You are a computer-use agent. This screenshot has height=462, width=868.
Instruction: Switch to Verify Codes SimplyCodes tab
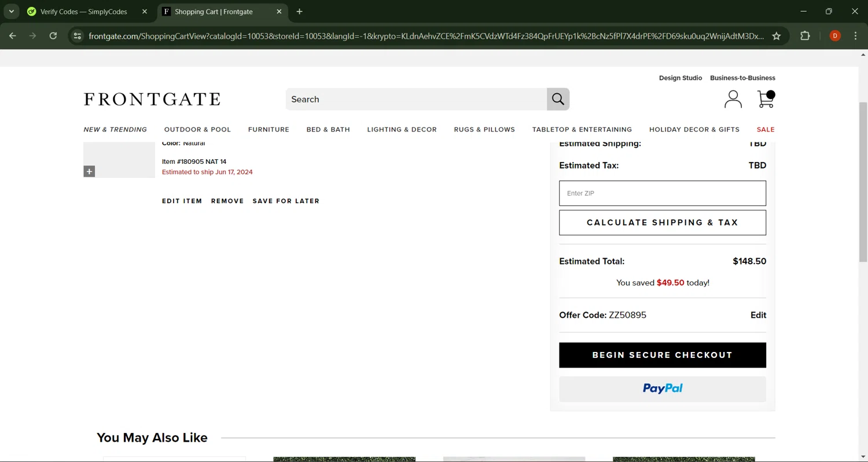click(x=88, y=12)
